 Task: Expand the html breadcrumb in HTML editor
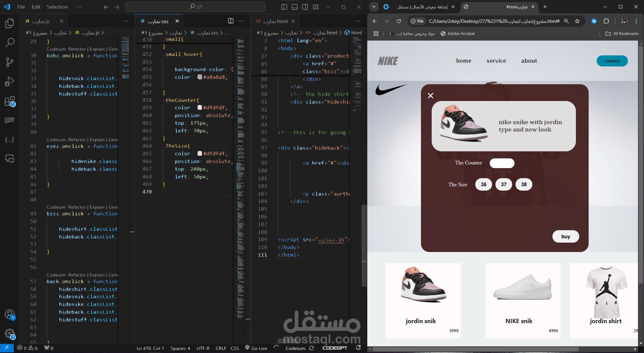tap(353, 33)
